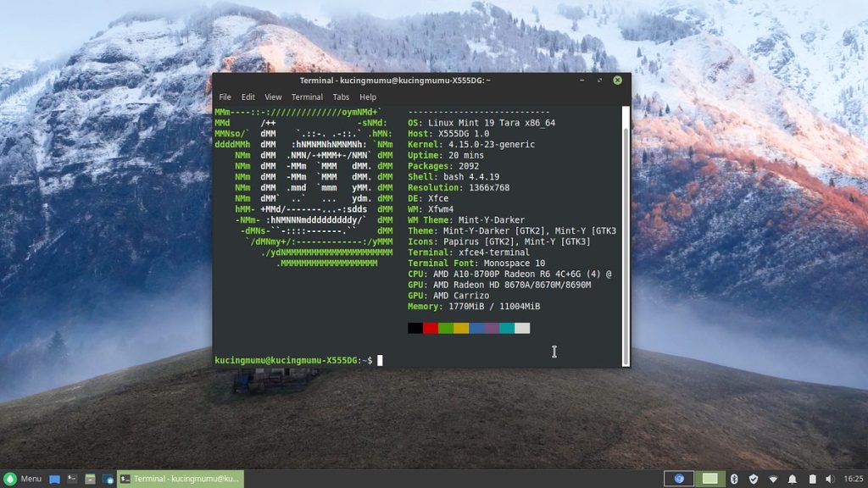This screenshot has height=488, width=868.
Task: Launch the terminal from the panel launcher
Action: pos(72,478)
